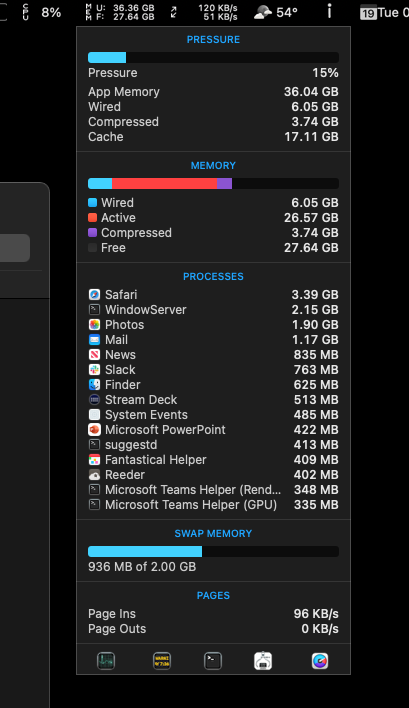Image resolution: width=409 pixels, height=708 pixels.
Task: Click the PROCESSES section header
Action: click(x=213, y=276)
